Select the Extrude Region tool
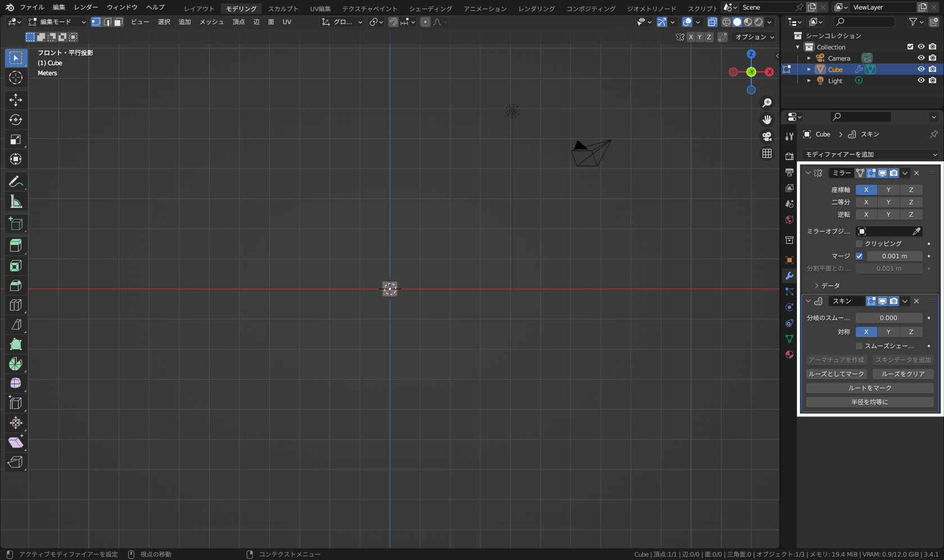944x560 pixels. 16,245
